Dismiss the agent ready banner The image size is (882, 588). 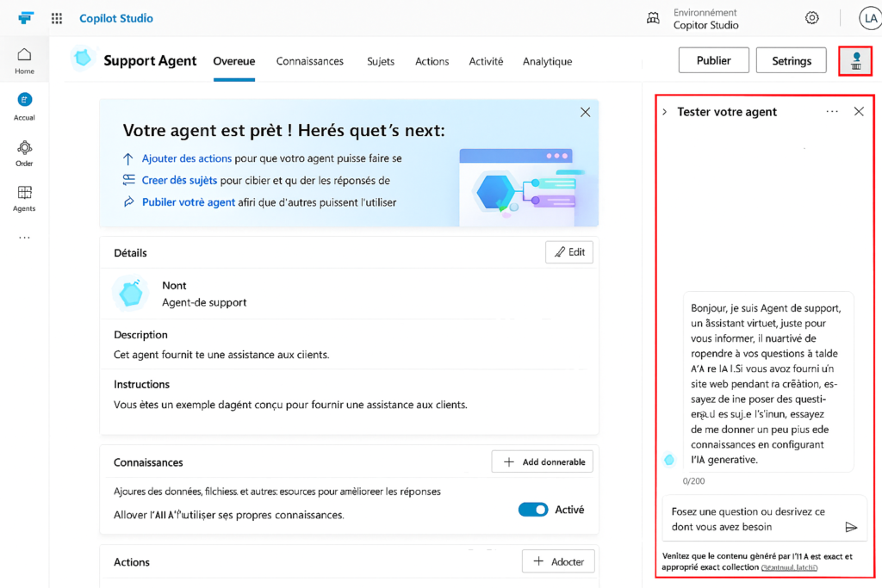(585, 112)
